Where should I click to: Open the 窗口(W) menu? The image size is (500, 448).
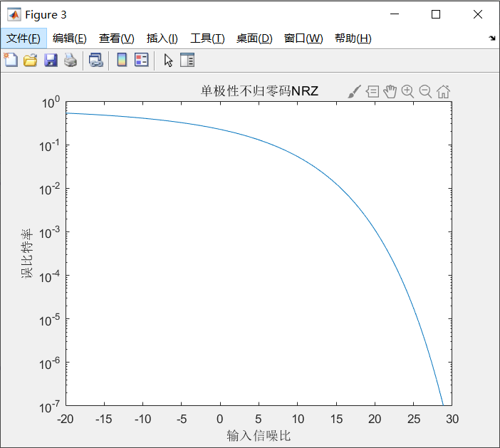(303, 38)
